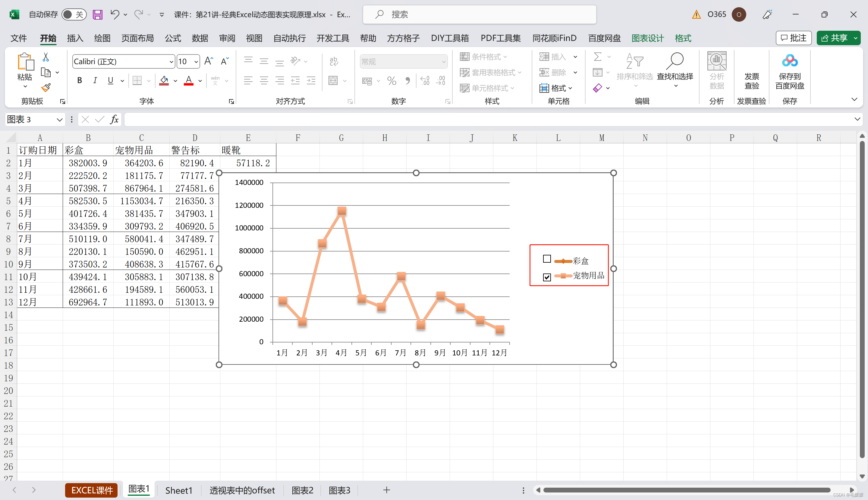Click the Redo arrow icon
The height and width of the screenshot is (500, 868).
(138, 14)
